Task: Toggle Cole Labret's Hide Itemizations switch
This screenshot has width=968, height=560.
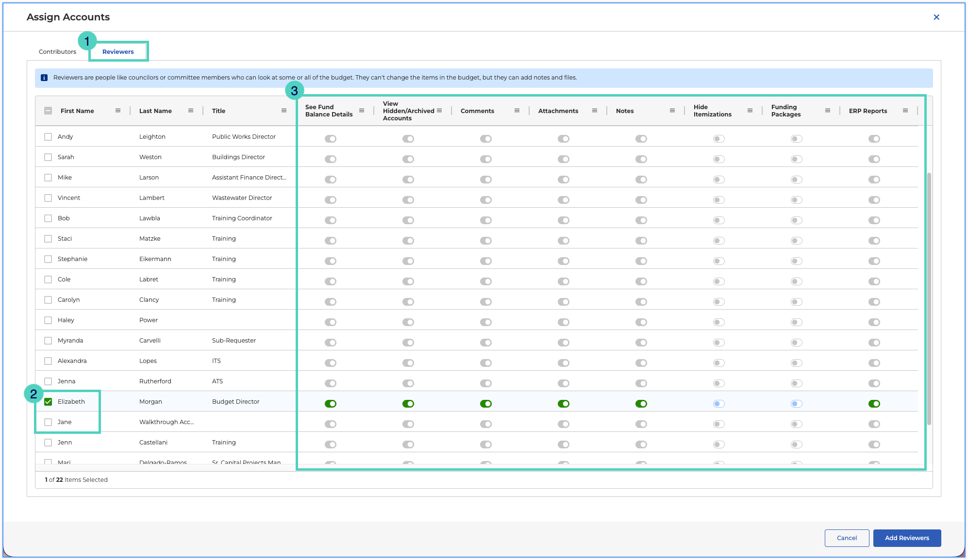Action: (x=719, y=281)
